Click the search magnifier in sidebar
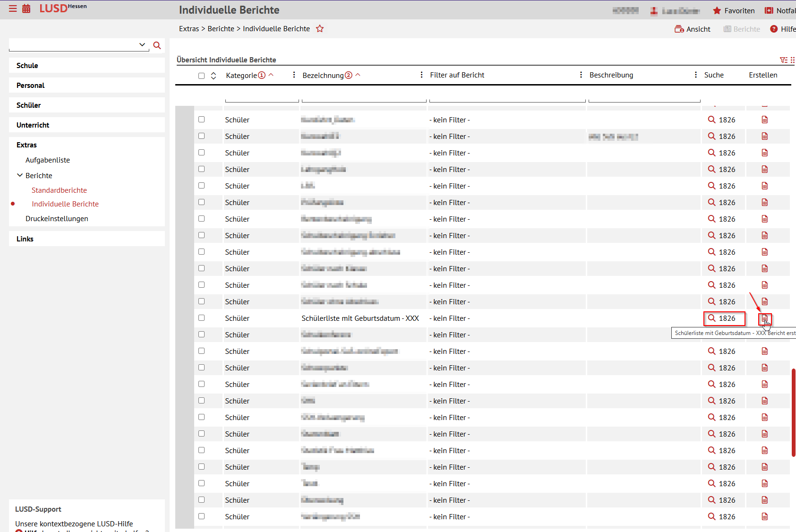The width and height of the screenshot is (796, 532). tap(157, 45)
